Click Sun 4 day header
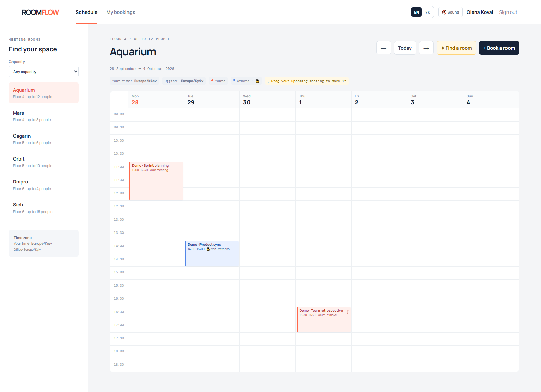The height and width of the screenshot is (392, 541). point(491,100)
